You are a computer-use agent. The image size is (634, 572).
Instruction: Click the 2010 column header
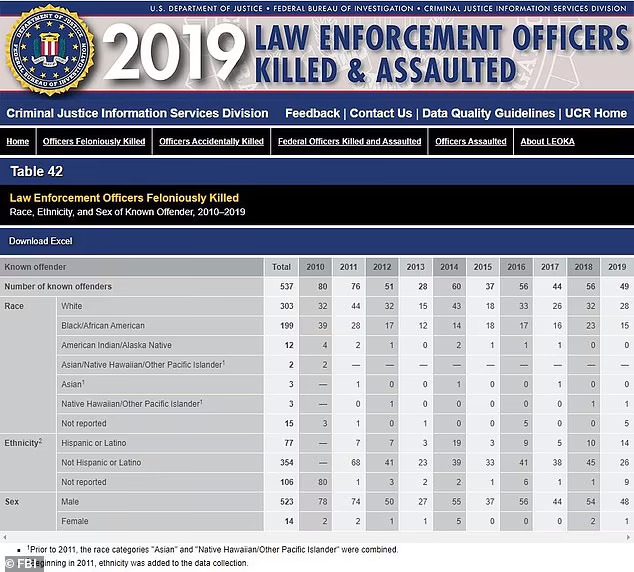point(315,267)
